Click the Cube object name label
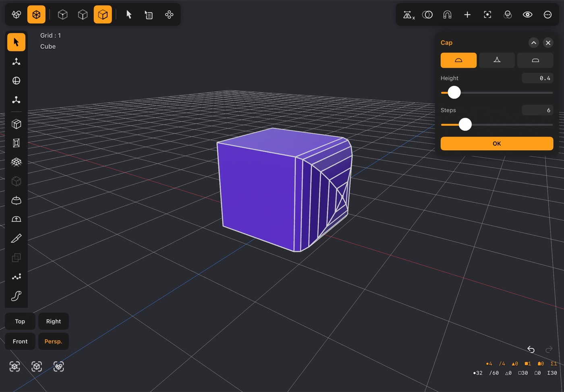 (48, 46)
